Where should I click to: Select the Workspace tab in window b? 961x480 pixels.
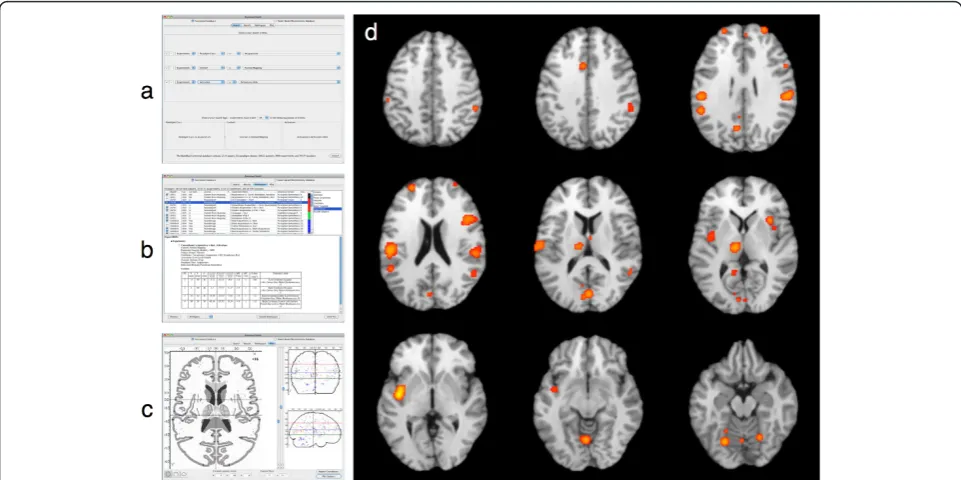(260, 185)
